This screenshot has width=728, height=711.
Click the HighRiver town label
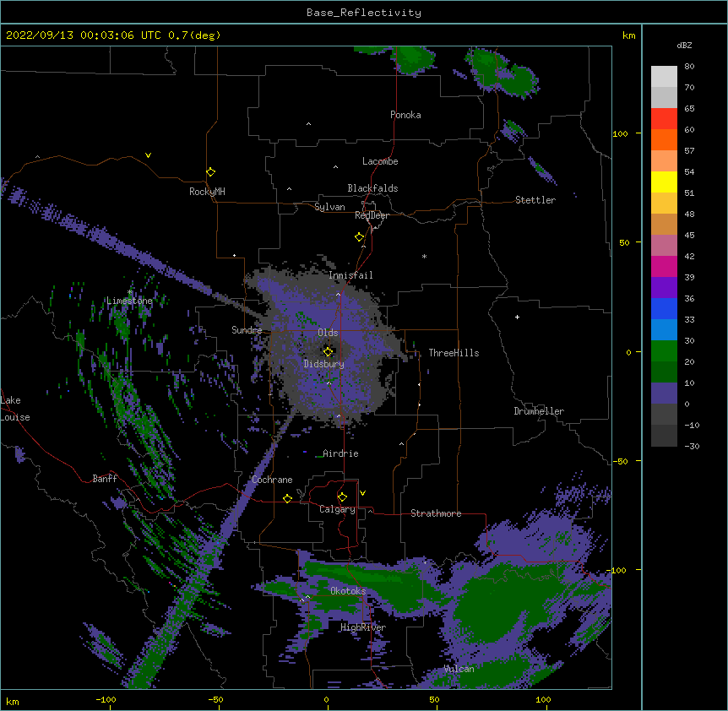pyautogui.click(x=363, y=627)
